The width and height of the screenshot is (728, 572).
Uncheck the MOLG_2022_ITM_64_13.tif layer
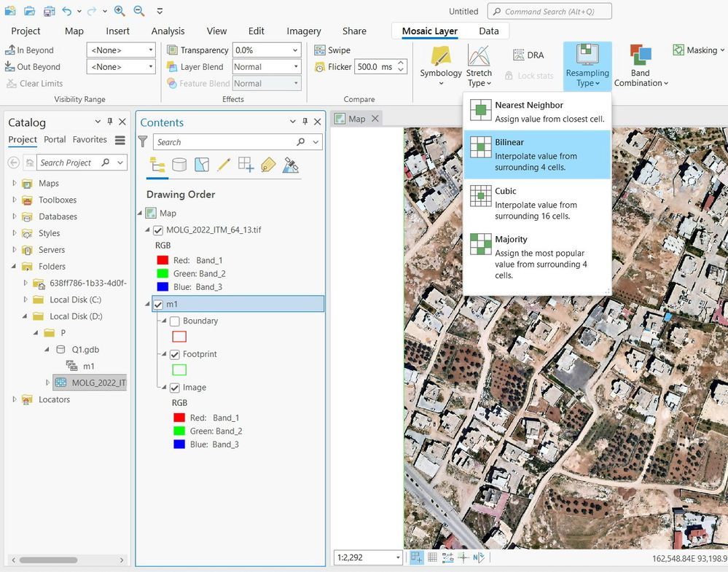pyautogui.click(x=158, y=230)
